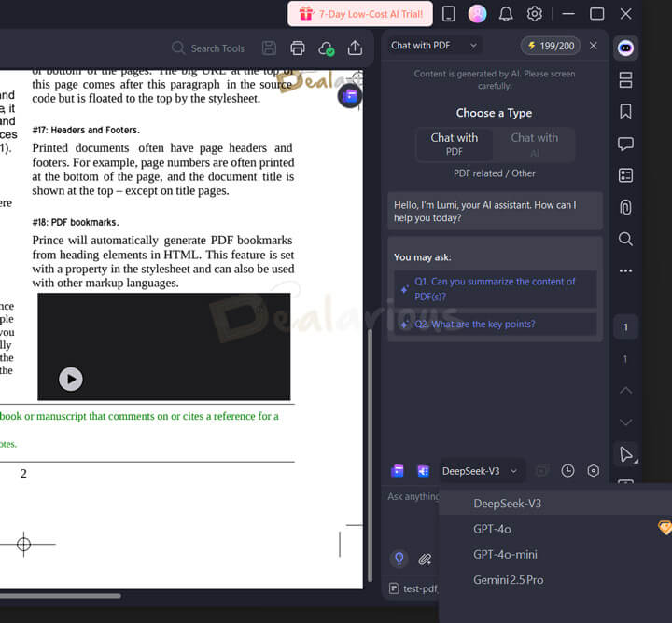Toggle the lightbulb deep thinking icon
This screenshot has height=623, width=672.
coord(399,559)
